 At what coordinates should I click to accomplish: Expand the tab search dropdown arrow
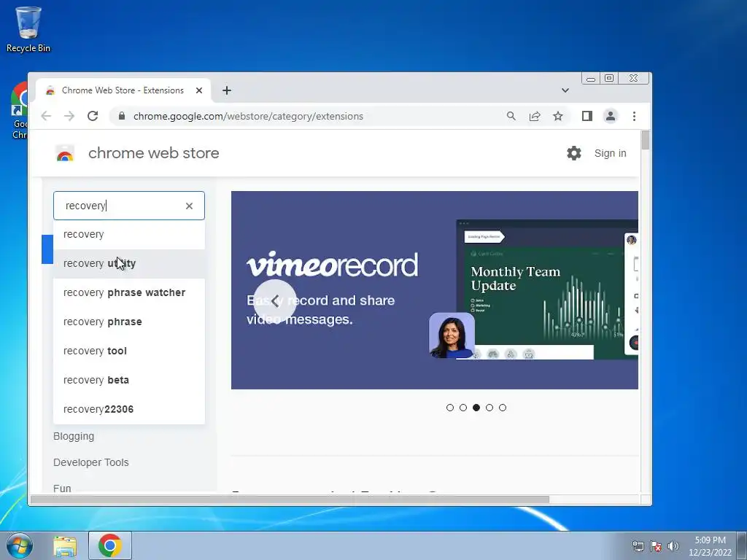[565, 90]
